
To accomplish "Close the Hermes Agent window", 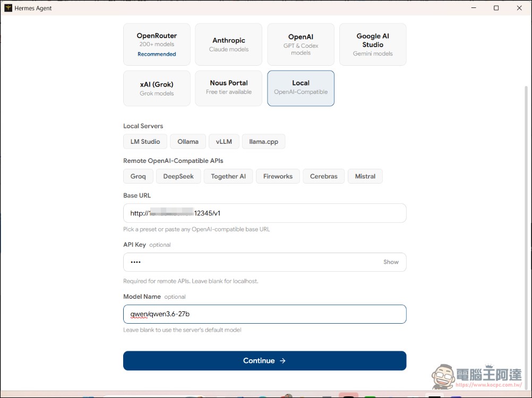I will tap(519, 8).
